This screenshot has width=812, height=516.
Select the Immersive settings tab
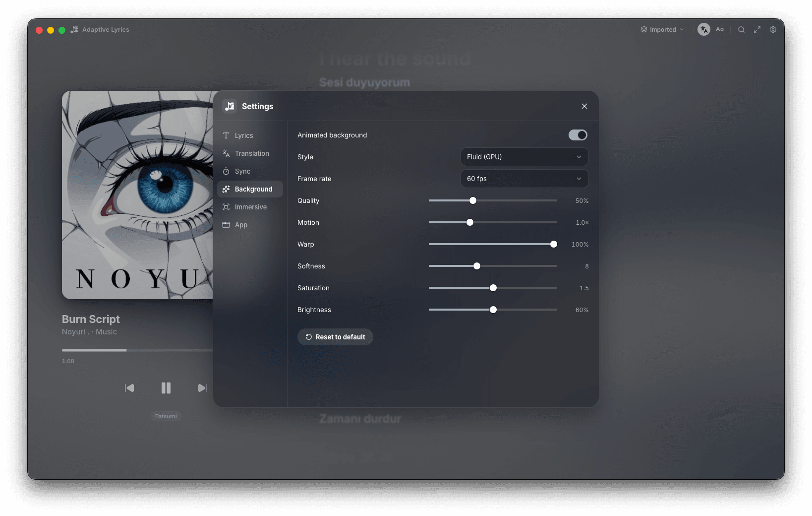(250, 207)
